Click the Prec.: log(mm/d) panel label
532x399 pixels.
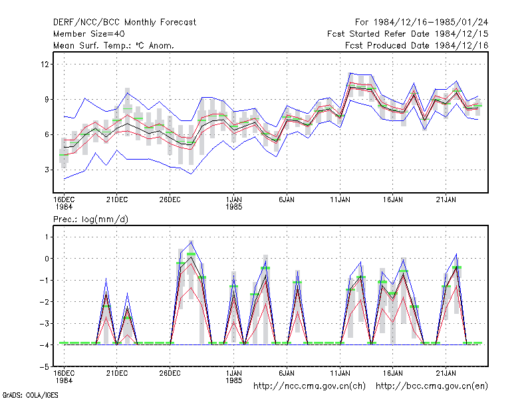tap(90, 219)
